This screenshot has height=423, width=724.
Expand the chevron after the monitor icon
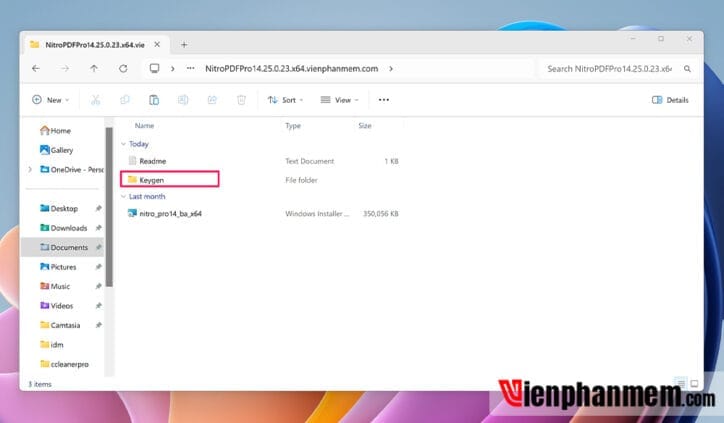click(173, 68)
